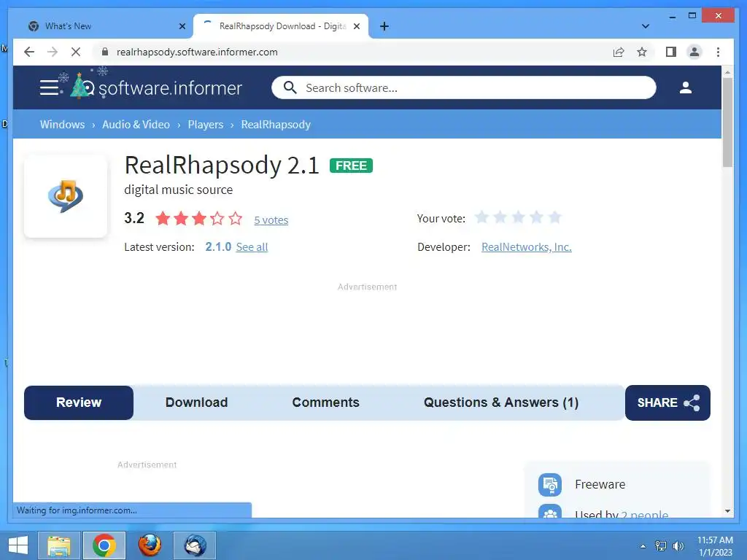Click See all versions link
The width and height of the screenshot is (747, 560).
tap(252, 246)
